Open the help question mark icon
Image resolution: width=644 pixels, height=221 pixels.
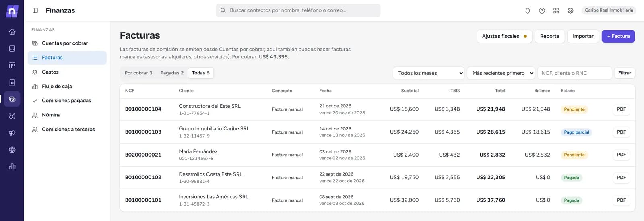tap(542, 11)
